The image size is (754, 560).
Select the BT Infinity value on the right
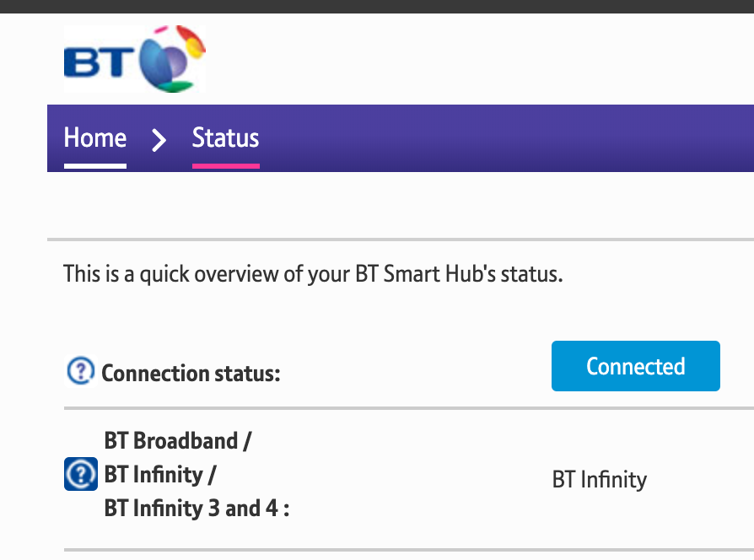point(599,480)
